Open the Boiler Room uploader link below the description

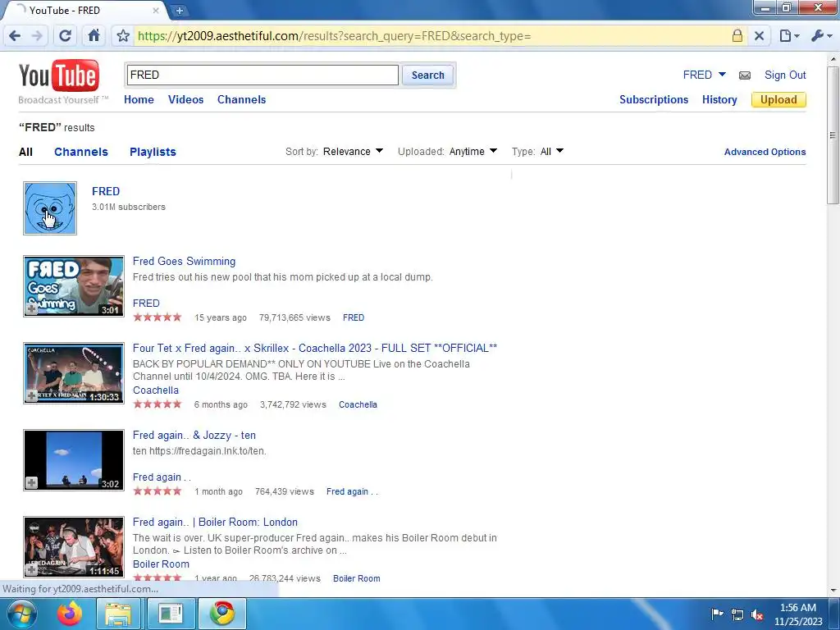pyautogui.click(x=161, y=564)
